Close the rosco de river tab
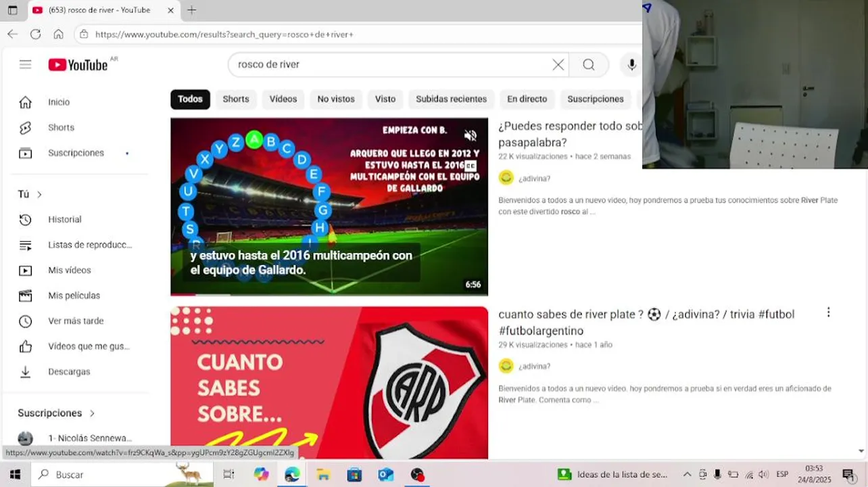Viewport: 868px width, 487px height. point(170,10)
